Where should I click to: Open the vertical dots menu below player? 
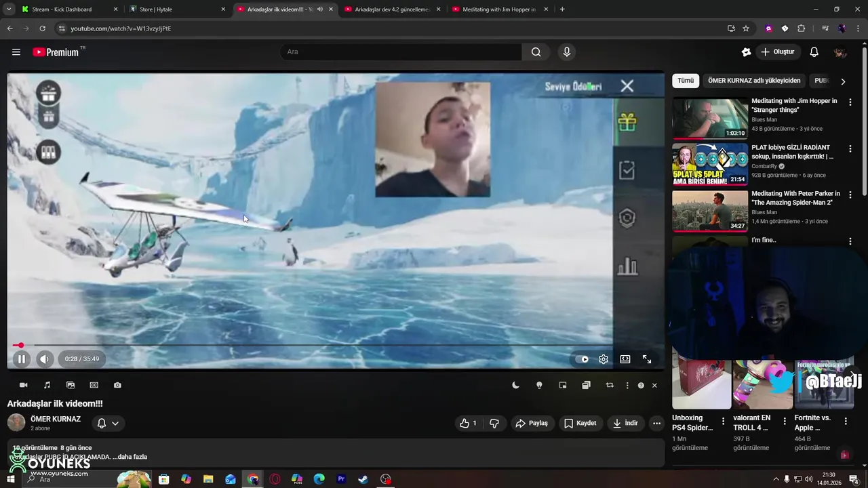pyautogui.click(x=627, y=385)
